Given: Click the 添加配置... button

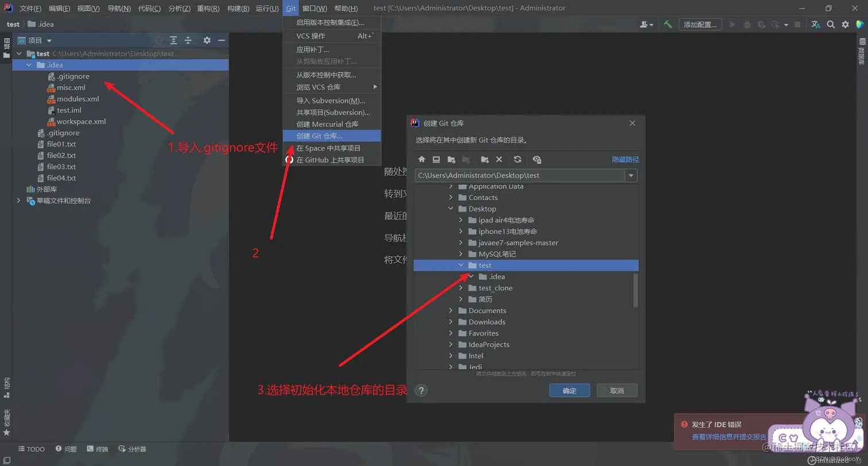Looking at the screenshot, I should pyautogui.click(x=700, y=24).
